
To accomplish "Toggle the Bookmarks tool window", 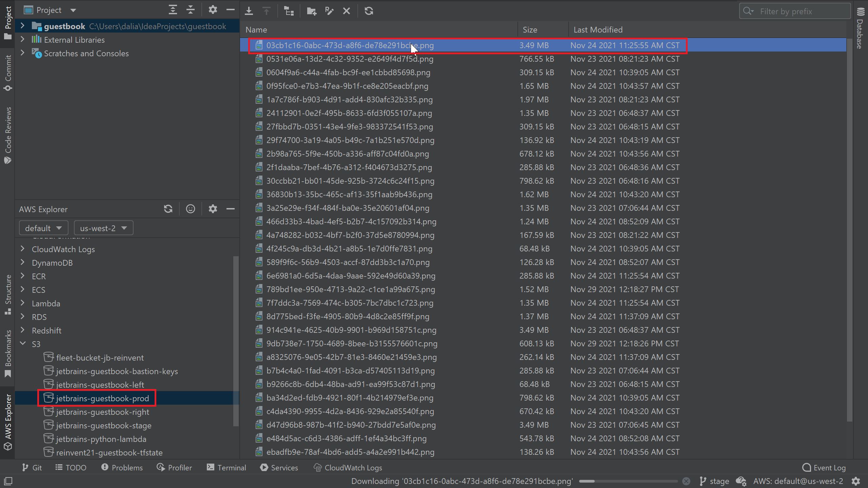I will [8, 353].
